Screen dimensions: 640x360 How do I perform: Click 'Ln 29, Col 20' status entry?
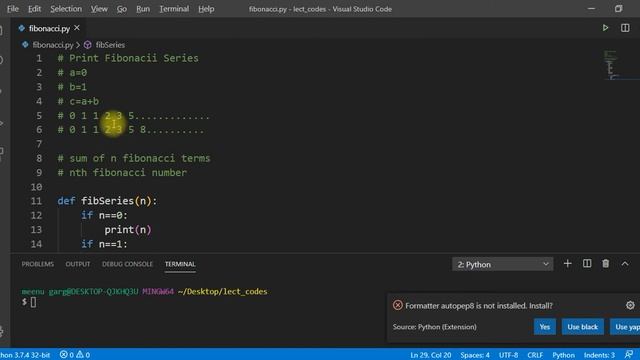tap(431, 355)
